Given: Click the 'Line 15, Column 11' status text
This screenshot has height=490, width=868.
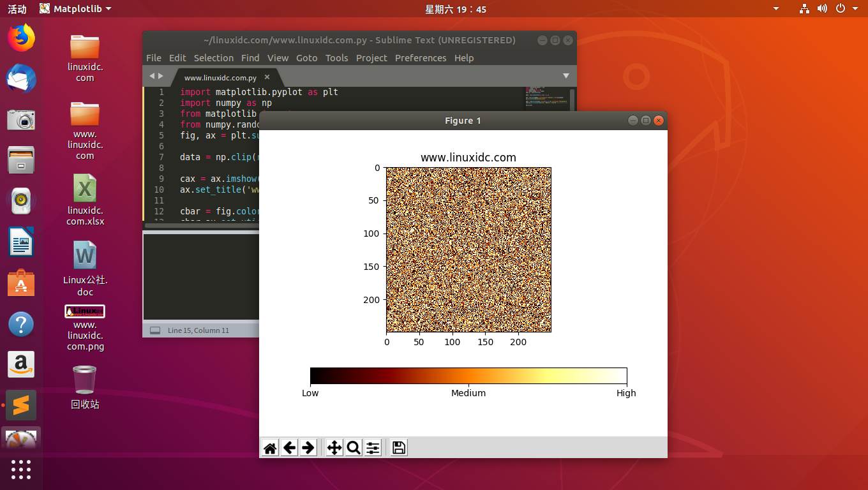Looking at the screenshot, I should pyautogui.click(x=198, y=330).
